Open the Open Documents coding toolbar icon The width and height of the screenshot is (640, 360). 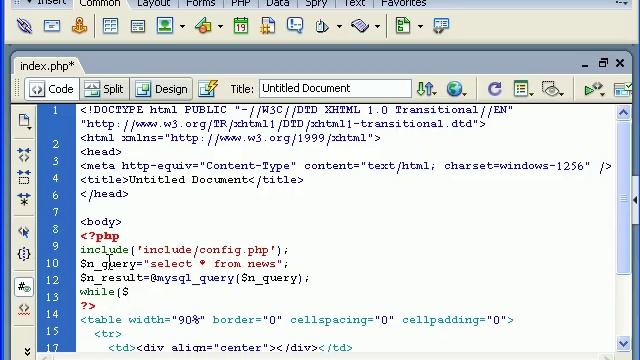(24, 121)
